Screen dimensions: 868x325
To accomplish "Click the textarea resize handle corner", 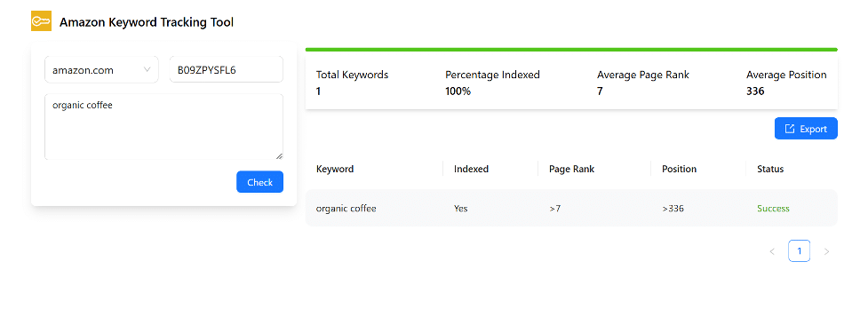I will pyautogui.click(x=279, y=156).
